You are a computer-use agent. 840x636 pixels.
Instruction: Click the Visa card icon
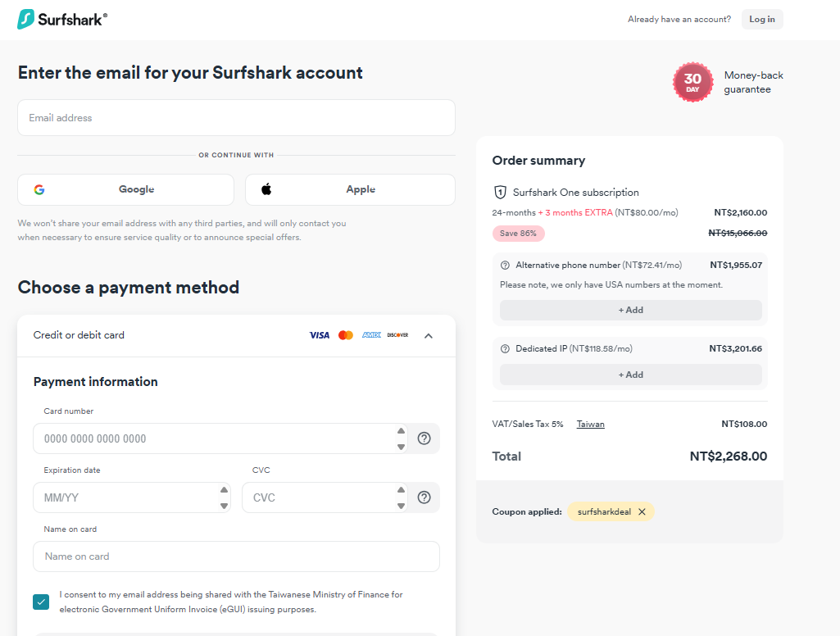[320, 335]
